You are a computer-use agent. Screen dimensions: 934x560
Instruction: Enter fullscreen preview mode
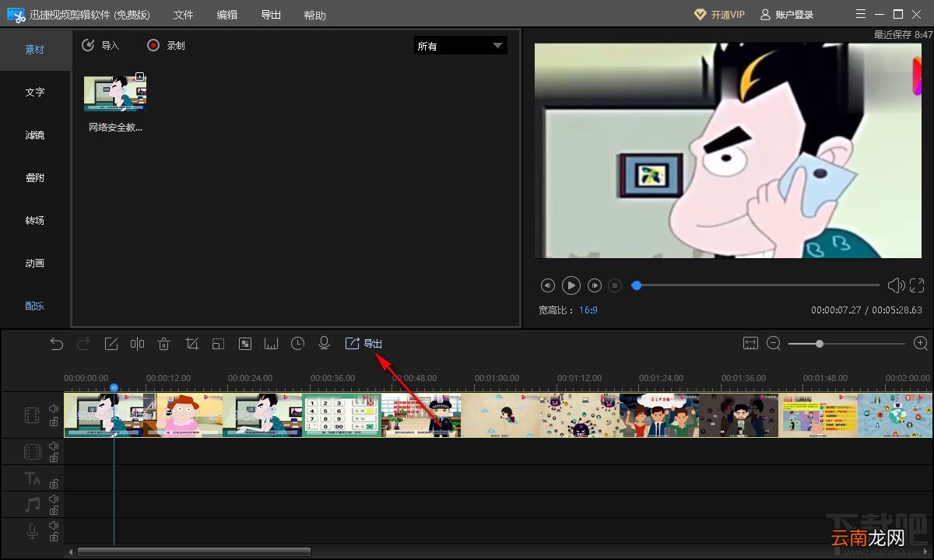coord(917,285)
